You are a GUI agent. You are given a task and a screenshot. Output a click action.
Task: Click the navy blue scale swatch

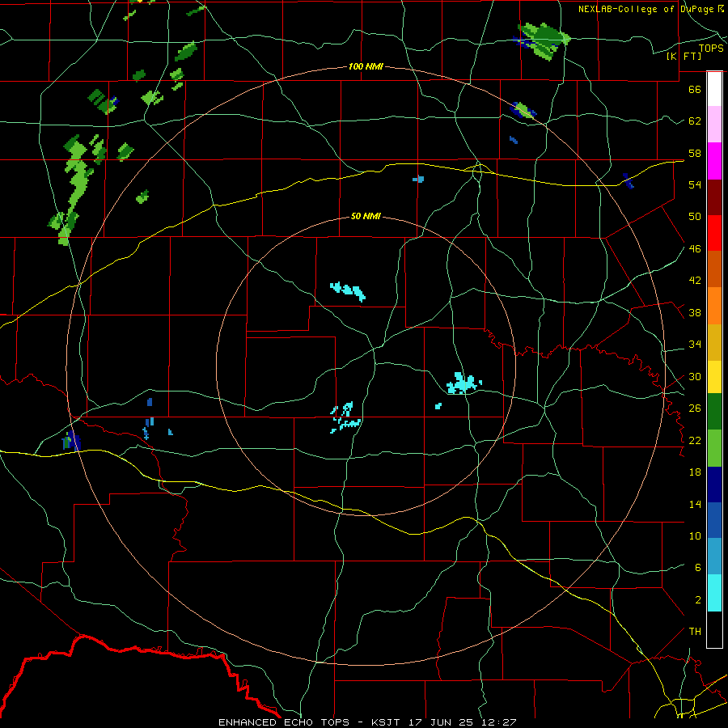(x=714, y=485)
